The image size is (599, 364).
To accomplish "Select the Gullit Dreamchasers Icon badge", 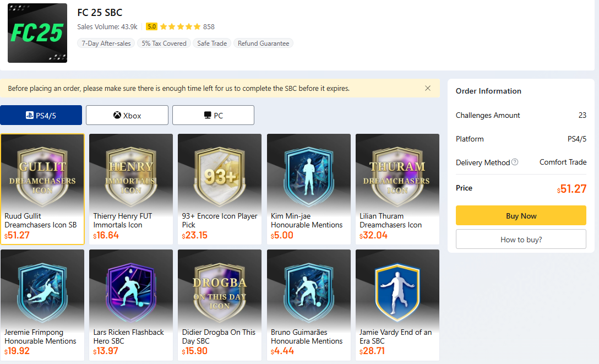I will tap(42, 176).
